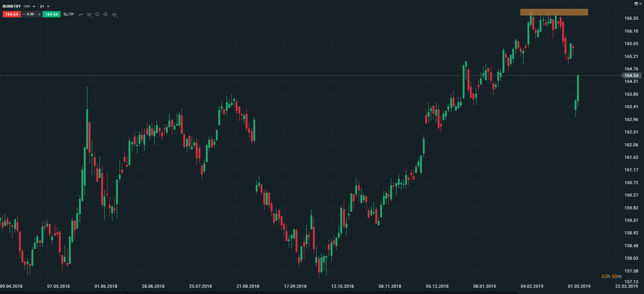644x294 pixels.
Task: Open the indicators line chart icon
Action: pos(81,15)
